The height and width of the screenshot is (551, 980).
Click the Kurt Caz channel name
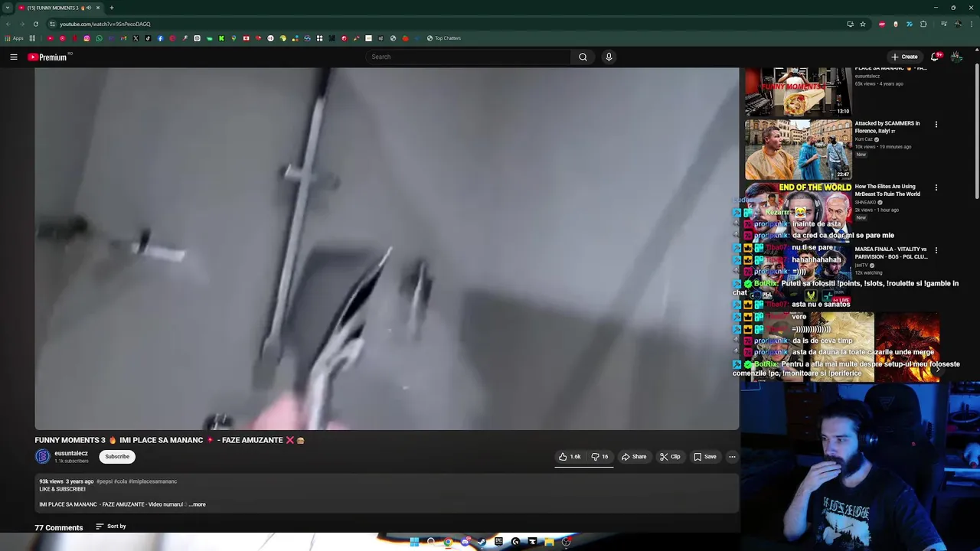[x=864, y=139]
